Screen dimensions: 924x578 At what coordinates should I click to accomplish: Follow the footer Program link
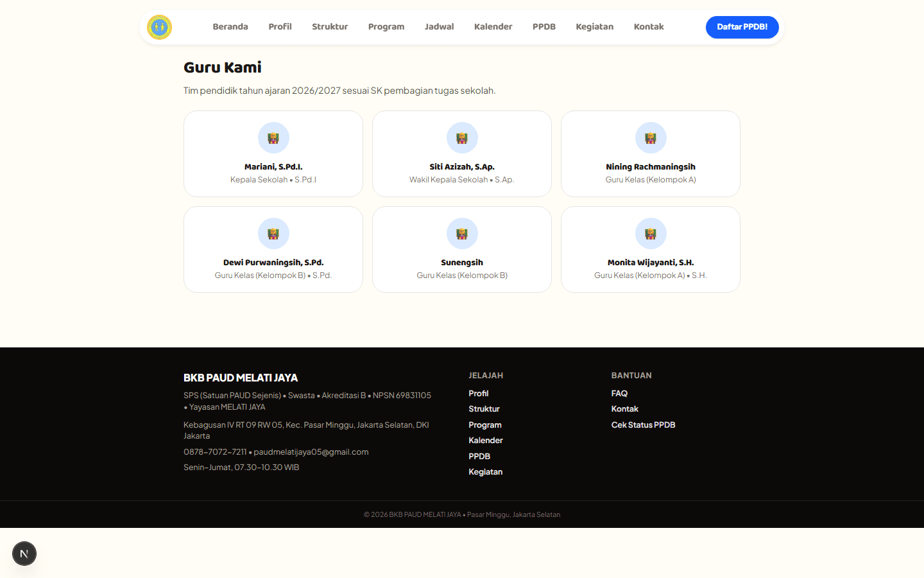click(485, 425)
